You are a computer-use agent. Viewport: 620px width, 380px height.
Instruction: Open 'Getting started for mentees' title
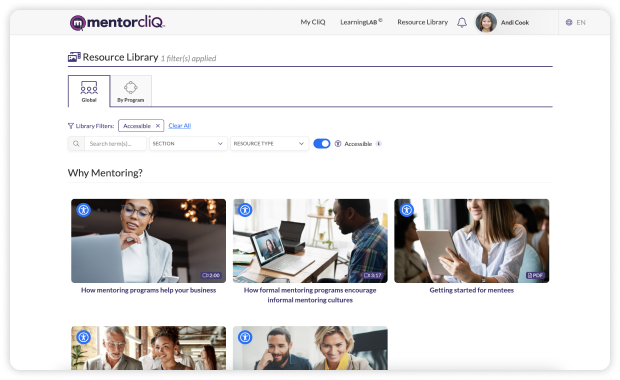pyautogui.click(x=472, y=290)
